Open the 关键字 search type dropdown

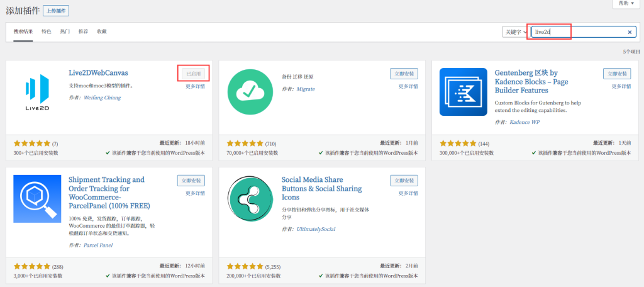[516, 32]
